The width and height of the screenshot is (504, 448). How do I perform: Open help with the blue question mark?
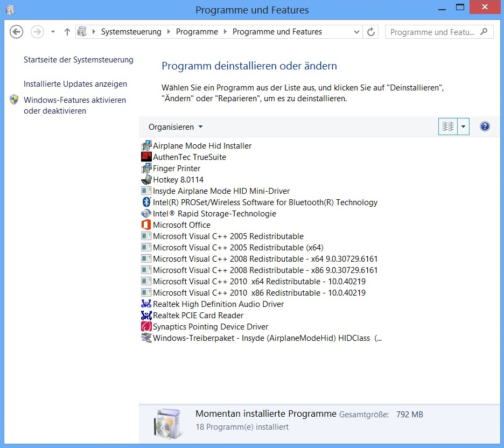click(485, 127)
